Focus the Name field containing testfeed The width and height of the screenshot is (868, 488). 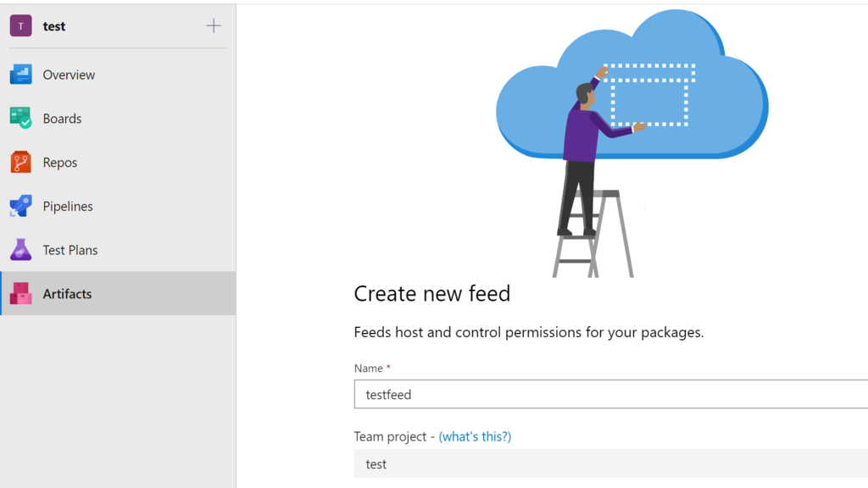pos(610,395)
